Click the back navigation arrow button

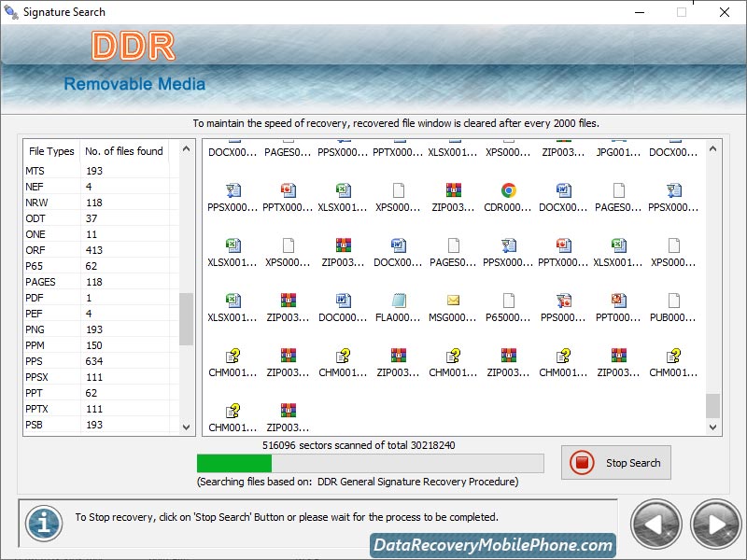coord(655,524)
